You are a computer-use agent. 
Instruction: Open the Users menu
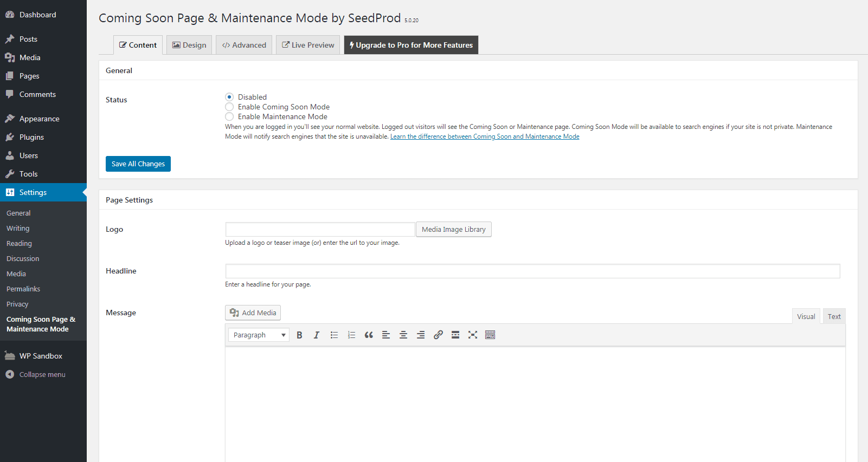click(x=43, y=155)
